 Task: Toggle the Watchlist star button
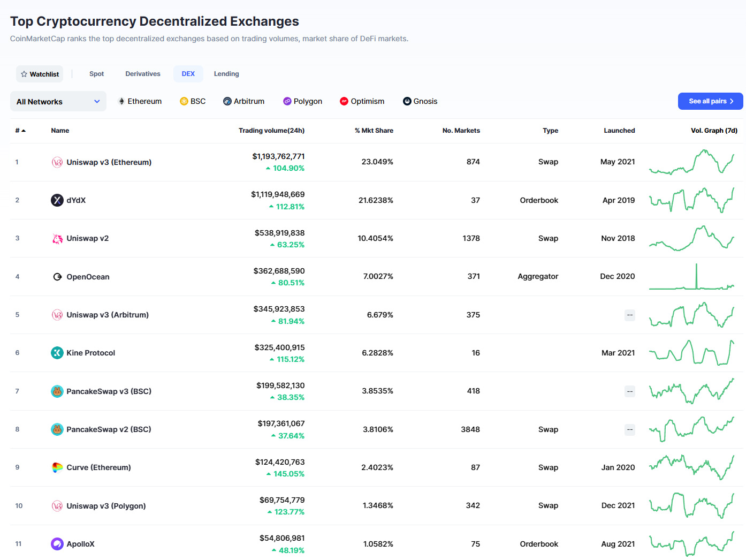pos(40,74)
